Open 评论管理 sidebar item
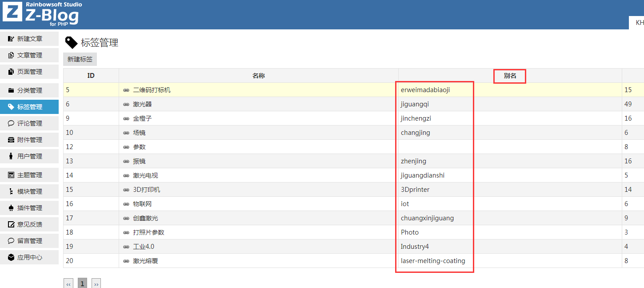This screenshot has width=644, height=288. [29, 123]
